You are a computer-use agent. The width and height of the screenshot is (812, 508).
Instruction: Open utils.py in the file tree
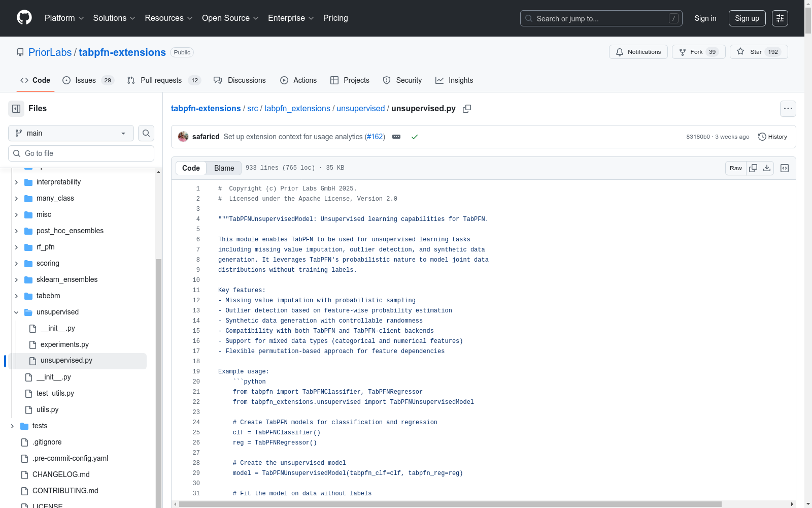48,409
